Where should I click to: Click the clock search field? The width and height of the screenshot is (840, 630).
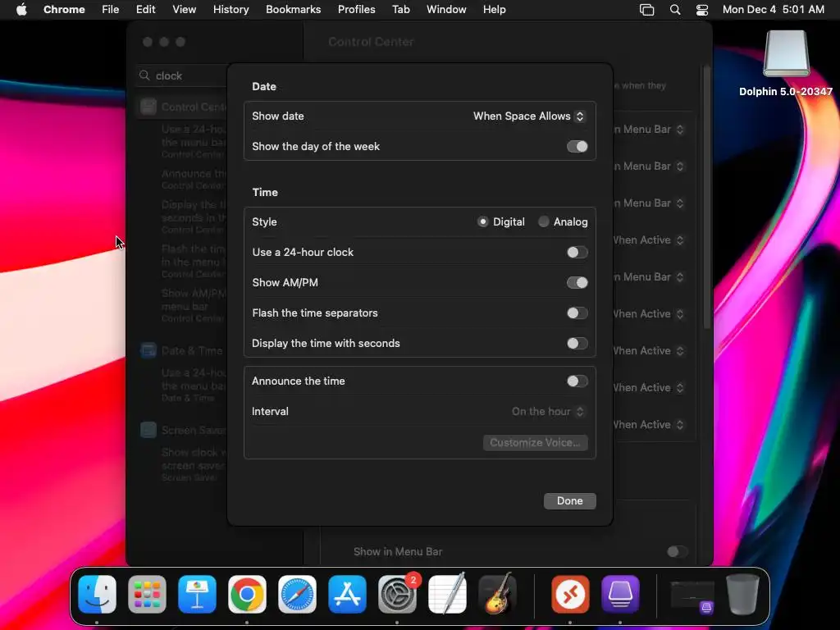182,75
